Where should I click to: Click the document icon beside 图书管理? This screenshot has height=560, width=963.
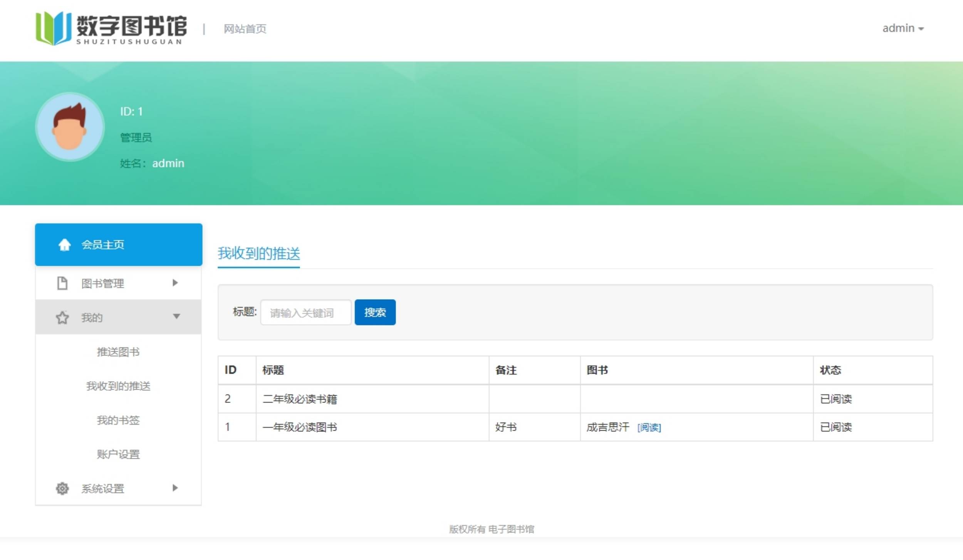tap(62, 283)
